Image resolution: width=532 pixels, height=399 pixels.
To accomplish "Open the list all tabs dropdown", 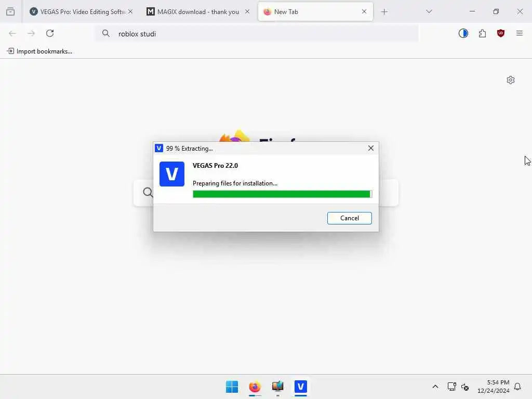I will click(429, 11).
